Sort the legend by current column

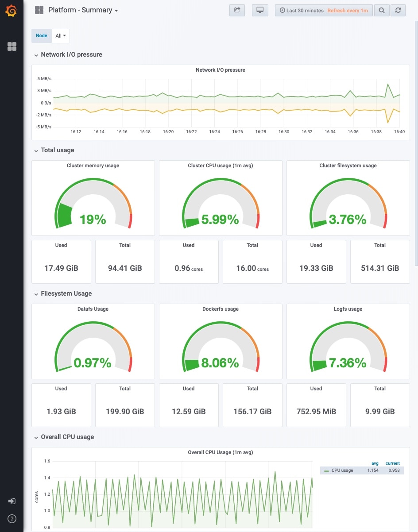(393, 463)
